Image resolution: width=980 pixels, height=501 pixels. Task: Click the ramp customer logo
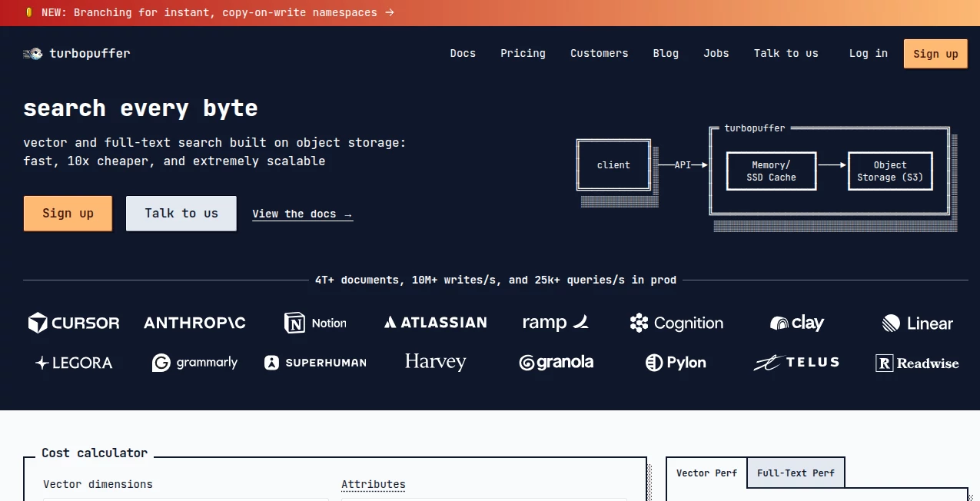(556, 323)
